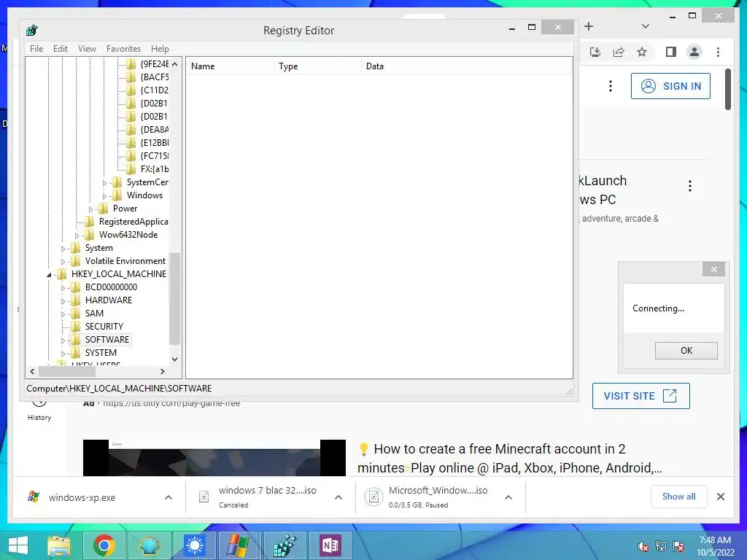Click tree scroll up arrow
747x560 pixels.
coord(175,64)
